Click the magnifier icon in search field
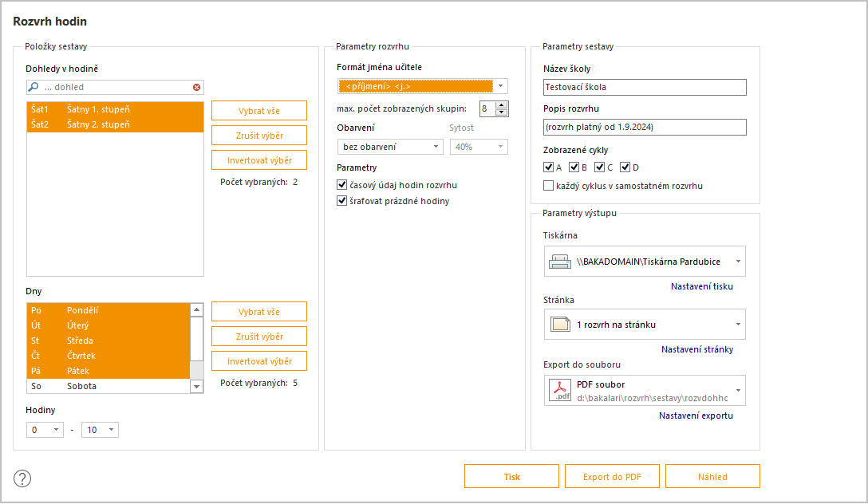This screenshot has height=504, width=868. click(x=34, y=87)
